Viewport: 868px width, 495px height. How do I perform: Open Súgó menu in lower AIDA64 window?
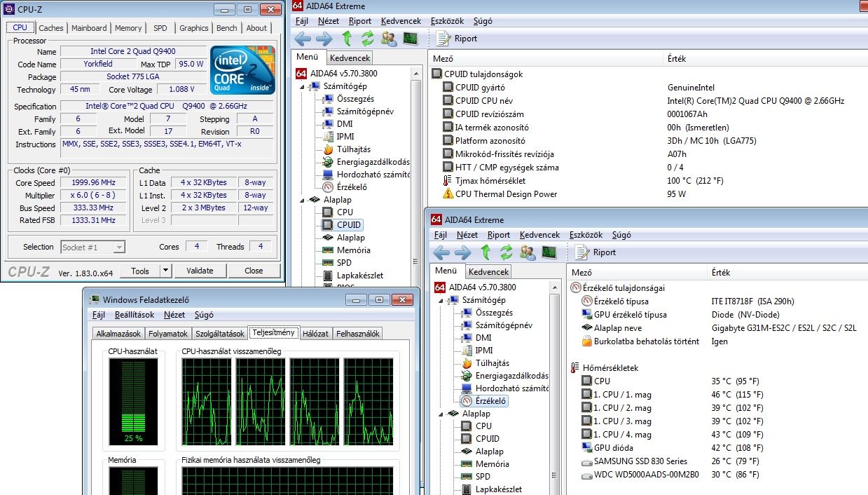tap(621, 235)
